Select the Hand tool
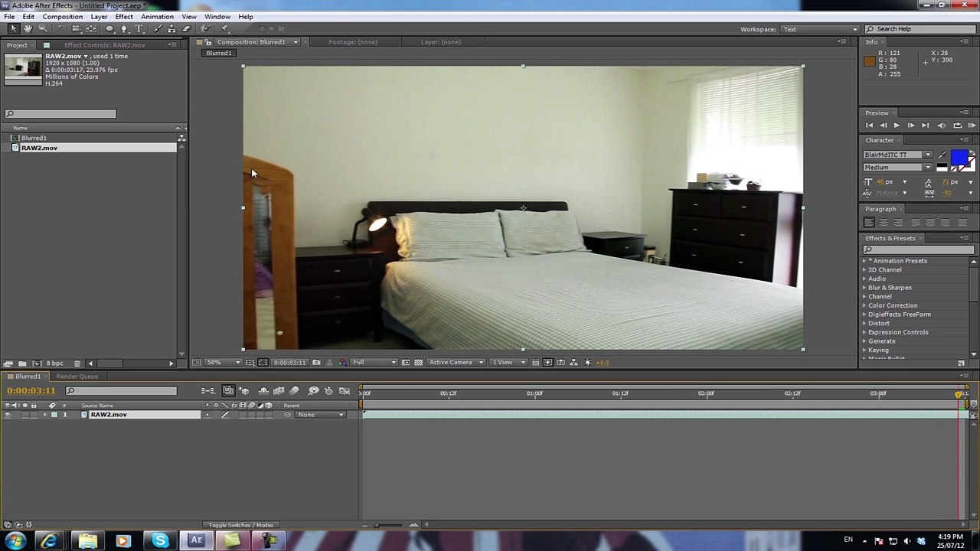This screenshot has width=980, height=551. 28,29
